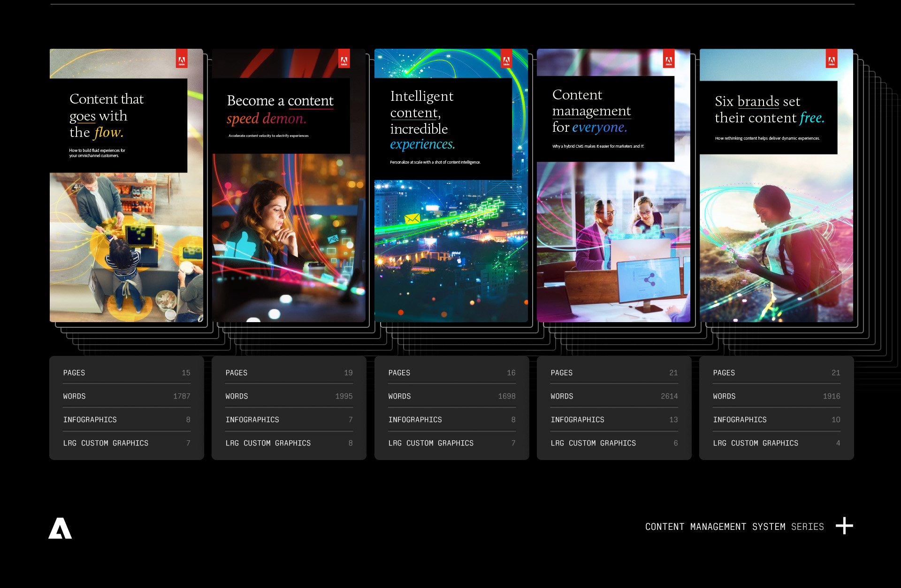
Task: Click the 'Content Management System Series' label
Action: [x=734, y=527]
